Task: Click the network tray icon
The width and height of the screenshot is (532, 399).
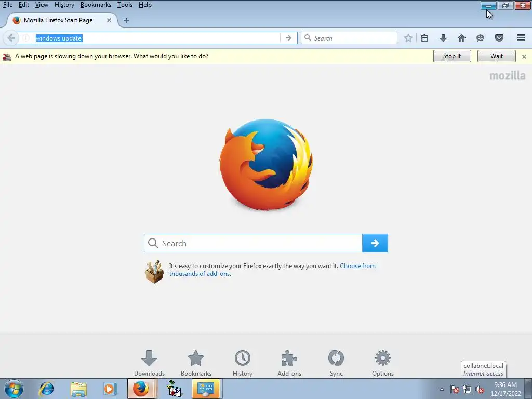Action: coord(467,389)
